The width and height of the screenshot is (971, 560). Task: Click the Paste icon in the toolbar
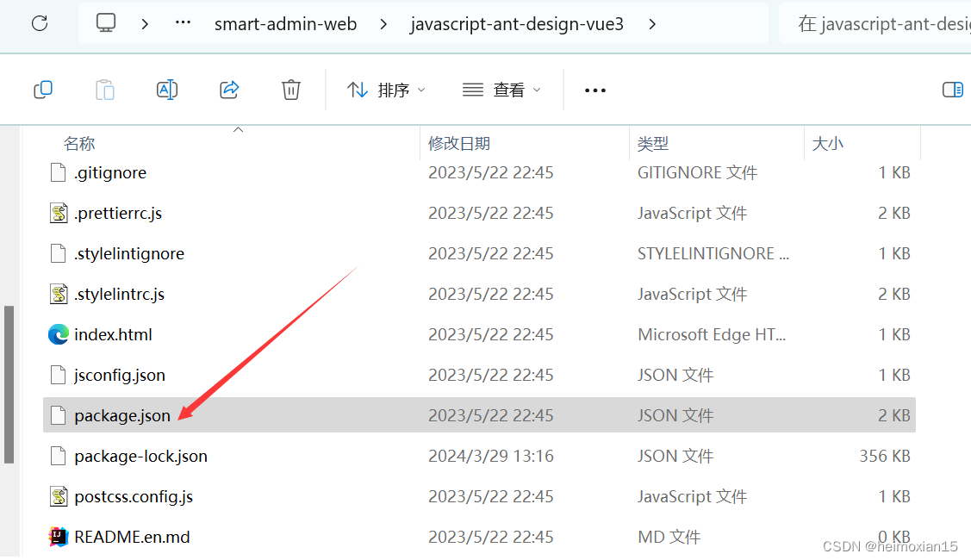(105, 89)
